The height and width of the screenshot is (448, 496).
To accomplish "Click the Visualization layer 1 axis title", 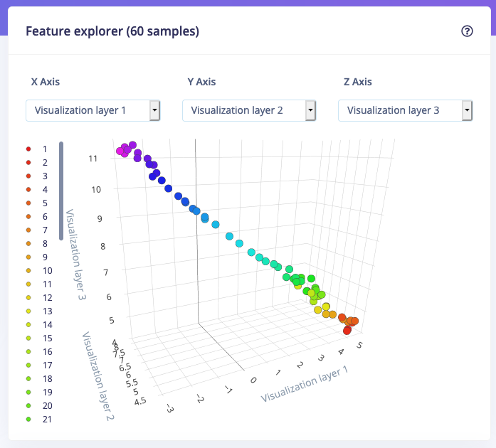I will point(305,384).
